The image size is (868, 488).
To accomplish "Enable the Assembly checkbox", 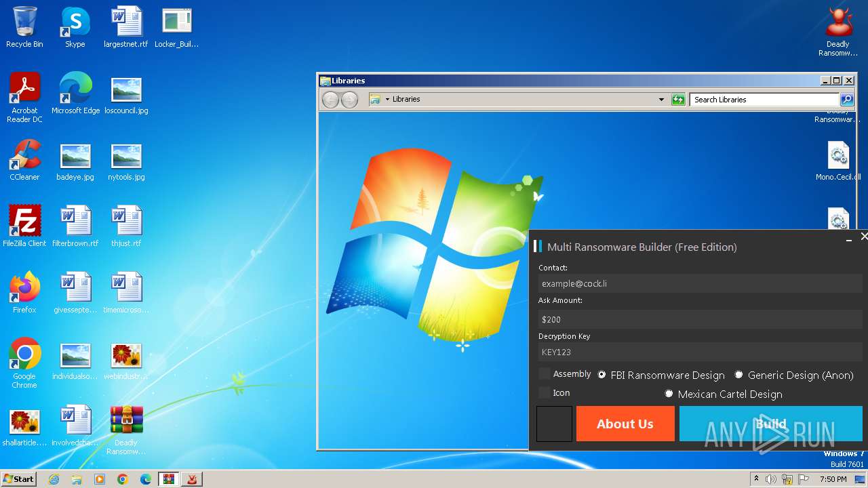I will pos(545,374).
